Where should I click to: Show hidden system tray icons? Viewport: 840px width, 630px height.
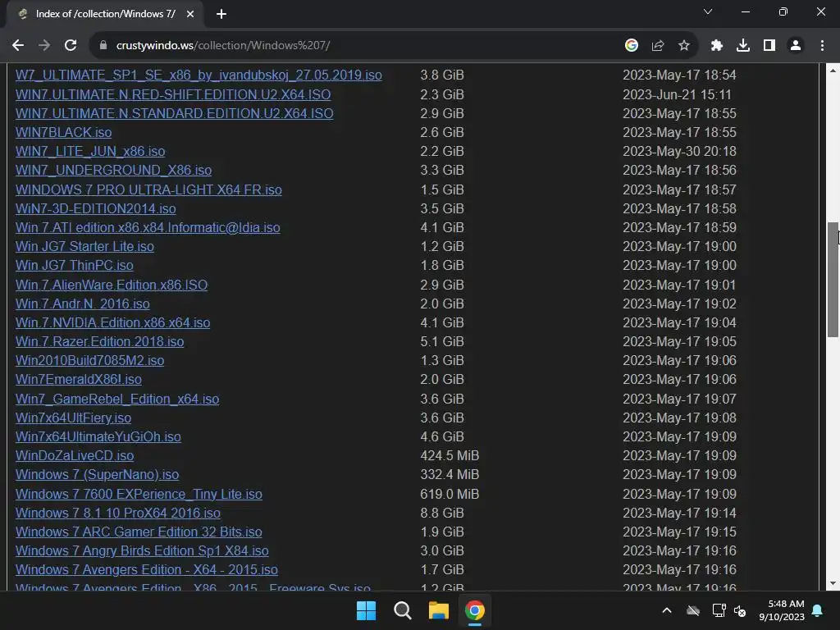667,610
